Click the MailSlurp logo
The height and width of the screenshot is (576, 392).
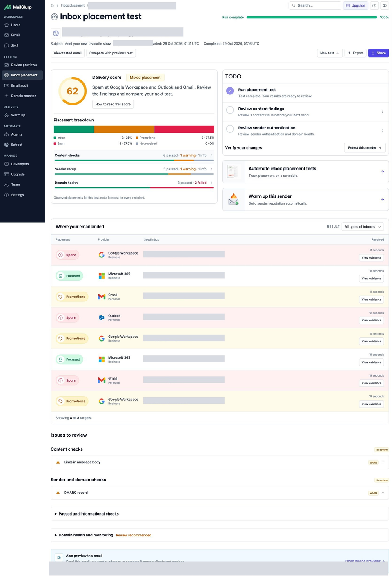click(18, 7)
